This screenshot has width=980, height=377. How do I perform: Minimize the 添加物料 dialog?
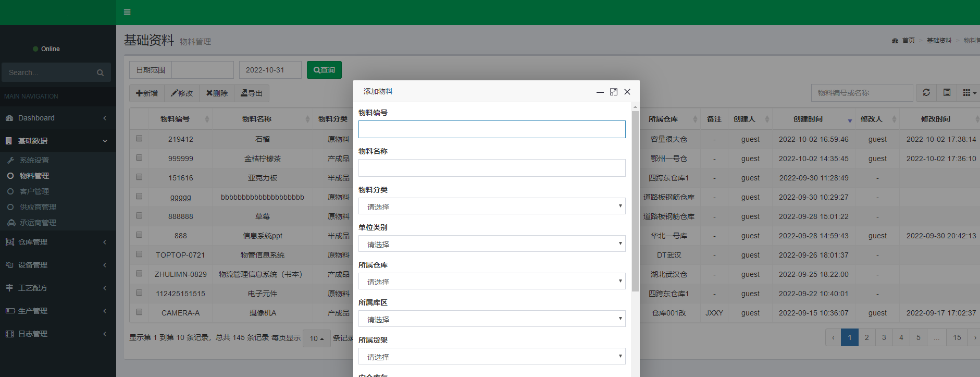tap(600, 92)
